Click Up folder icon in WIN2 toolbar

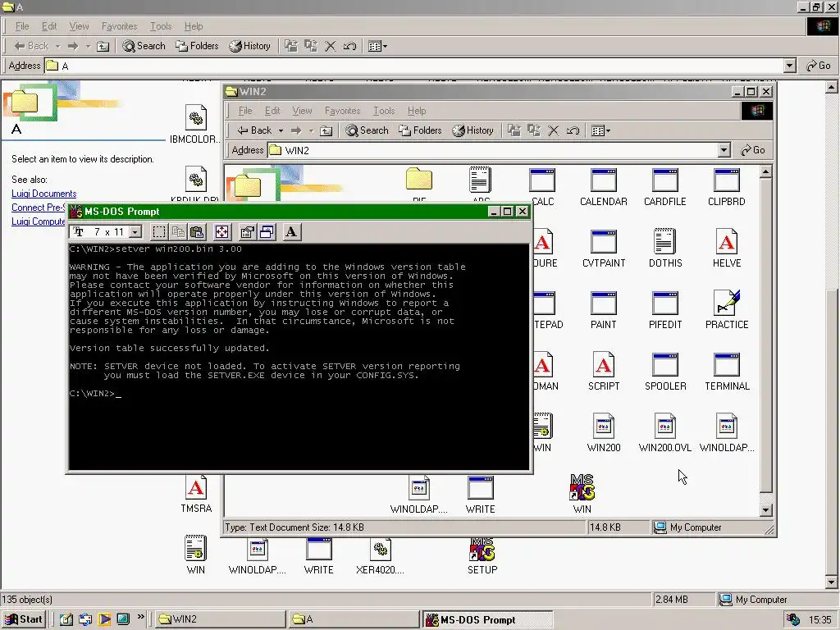pyautogui.click(x=326, y=130)
